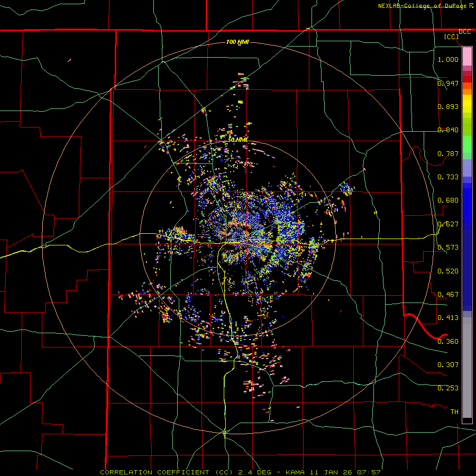476x476 pixels.
Task: Pick the pink segment of the color bar
Action: [467, 57]
